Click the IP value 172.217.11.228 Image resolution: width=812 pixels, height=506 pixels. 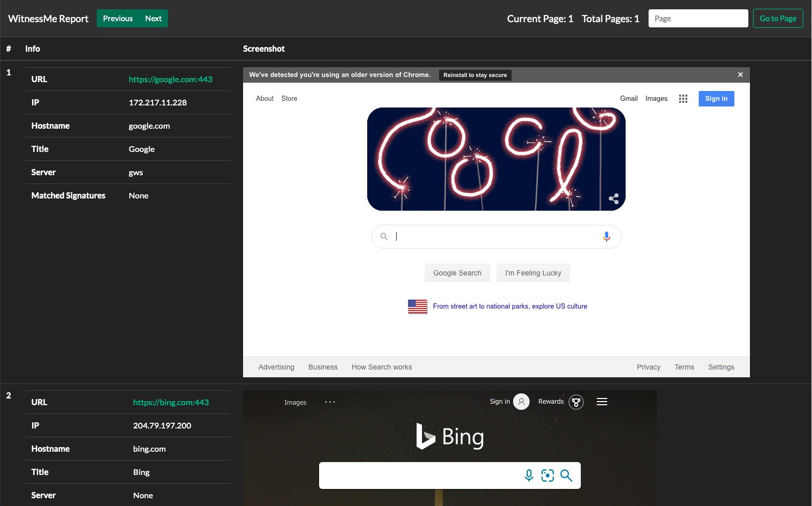point(158,102)
